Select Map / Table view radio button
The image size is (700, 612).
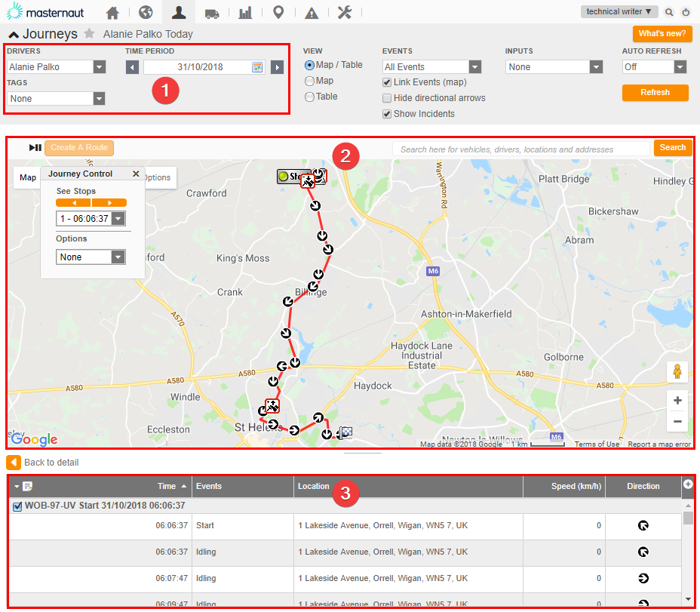click(309, 65)
